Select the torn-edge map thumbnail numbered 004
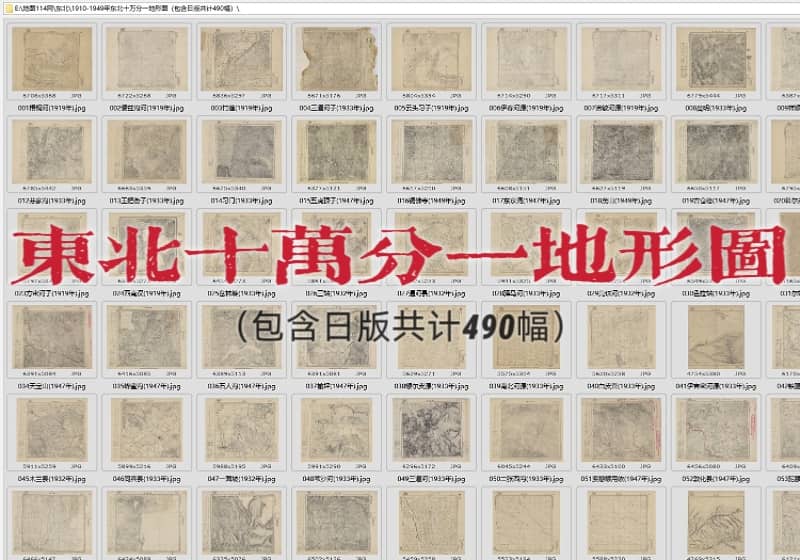 coord(338,59)
